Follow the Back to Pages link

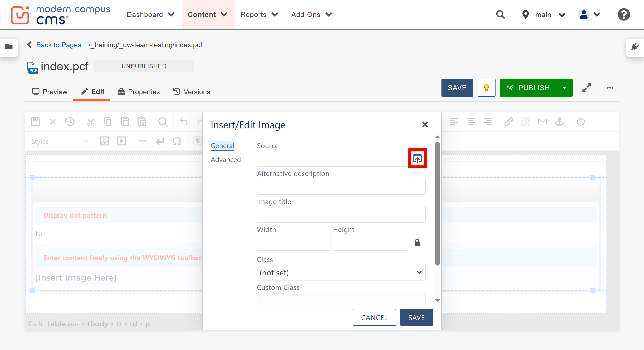tap(59, 45)
